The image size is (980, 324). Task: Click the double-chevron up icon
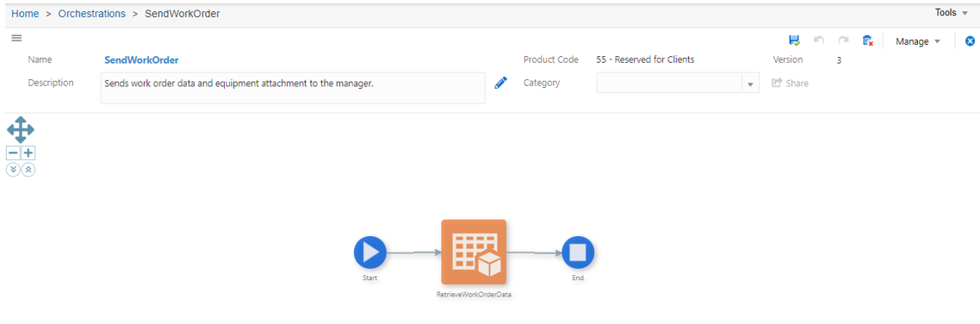(x=28, y=170)
